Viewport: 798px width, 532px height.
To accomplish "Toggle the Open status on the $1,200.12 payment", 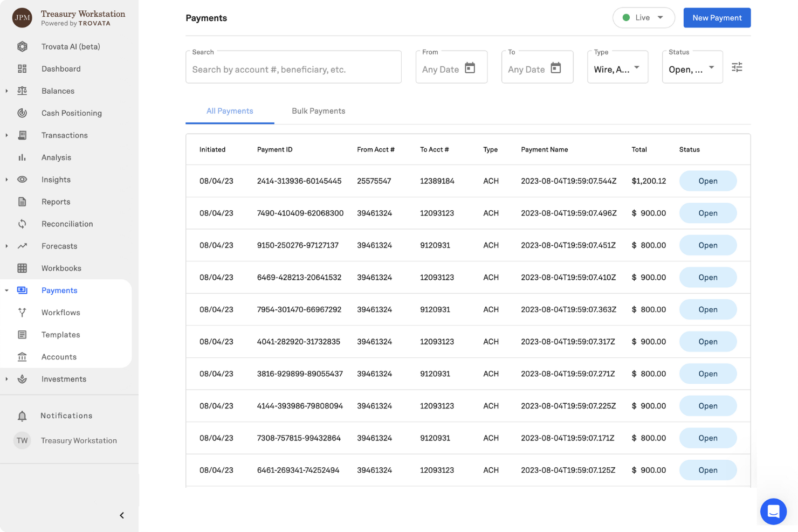I will 708,181.
